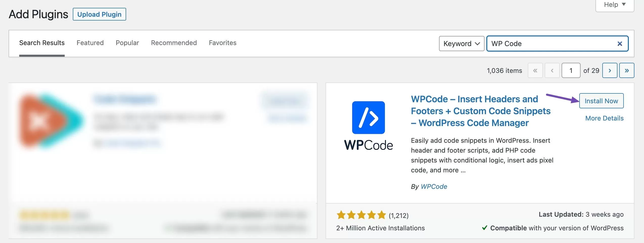Switch to the Featured tab
The height and width of the screenshot is (243, 644).
pos(90,43)
